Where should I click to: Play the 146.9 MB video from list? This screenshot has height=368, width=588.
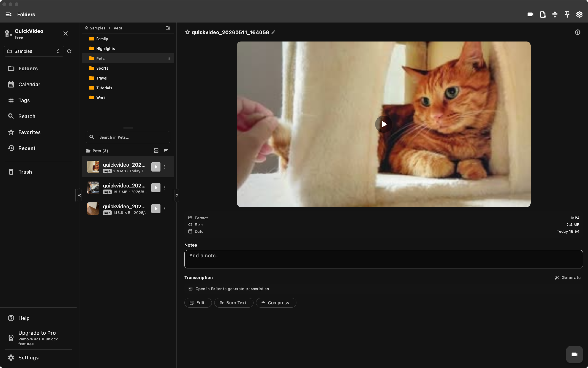pyautogui.click(x=156, y=209)
